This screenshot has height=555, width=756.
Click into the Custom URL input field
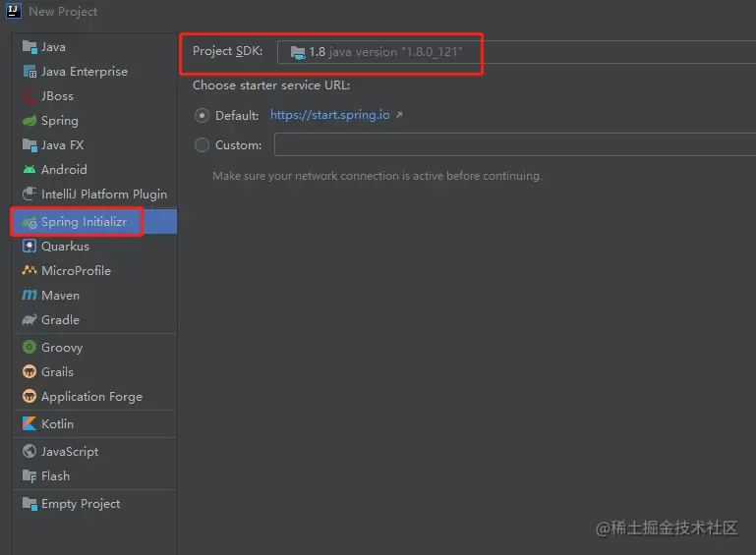point(515,144)
